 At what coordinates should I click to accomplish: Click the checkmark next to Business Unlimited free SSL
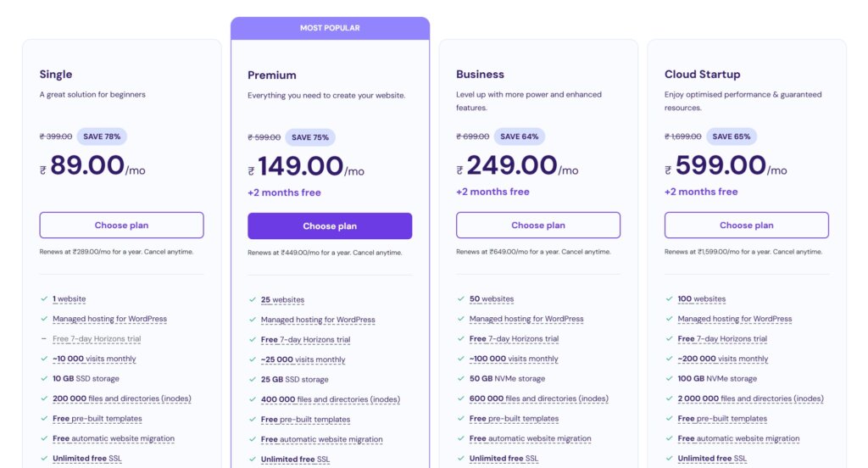(x=460, y=458)
